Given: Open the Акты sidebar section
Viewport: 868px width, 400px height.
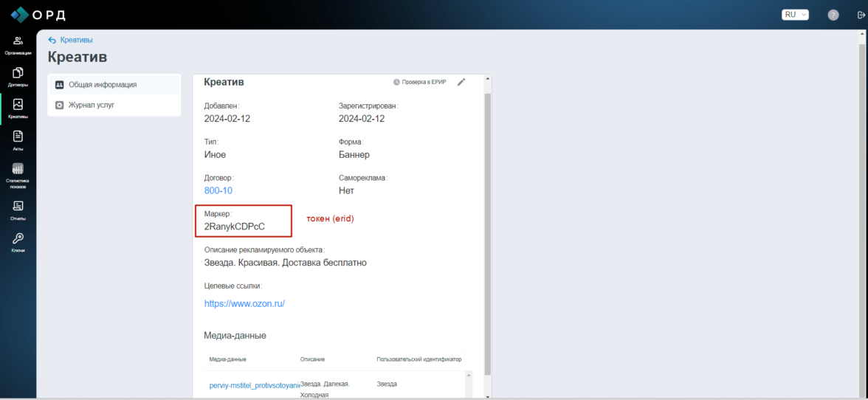Looking at the screenshot, I should [18, 140].
